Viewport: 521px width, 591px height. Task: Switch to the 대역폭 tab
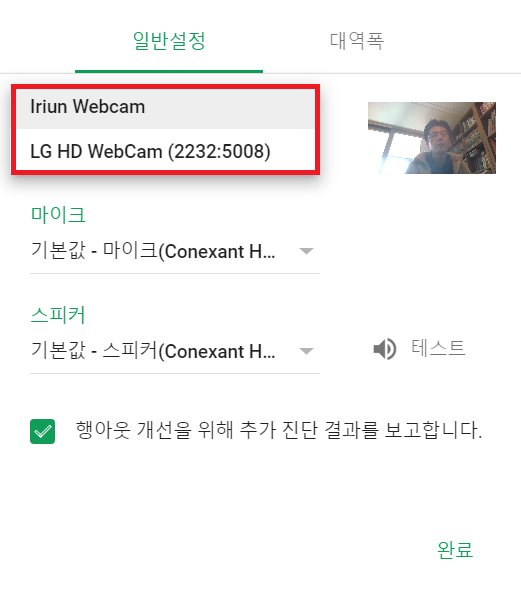coord(356,41)
